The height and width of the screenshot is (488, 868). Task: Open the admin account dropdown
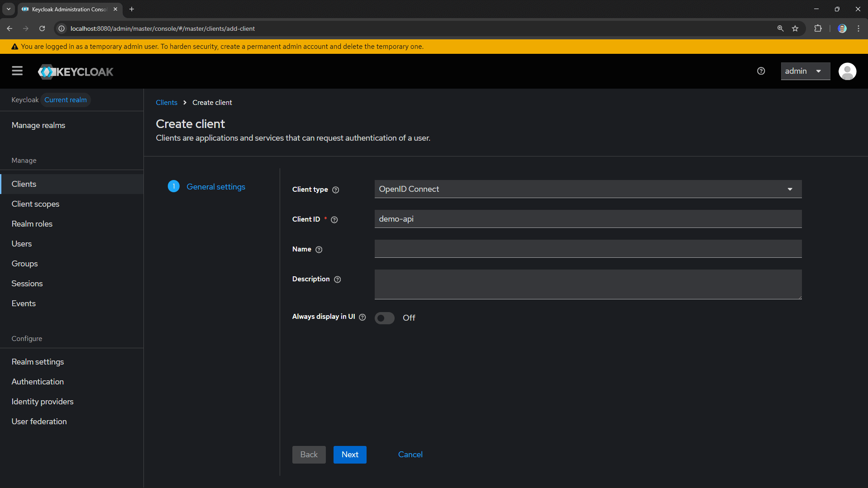[x=806, y=71]
